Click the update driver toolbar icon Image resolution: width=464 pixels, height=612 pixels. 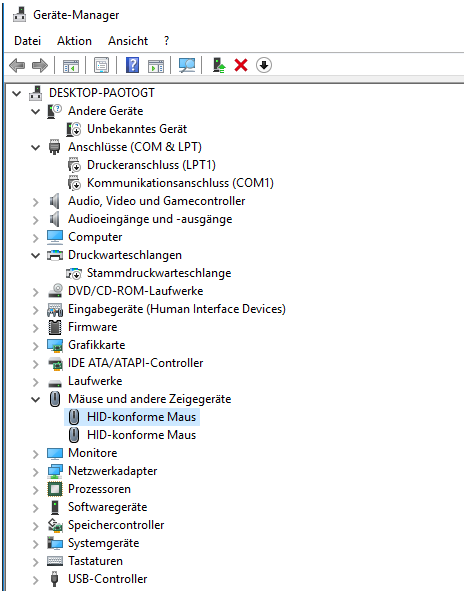(219, 65)
